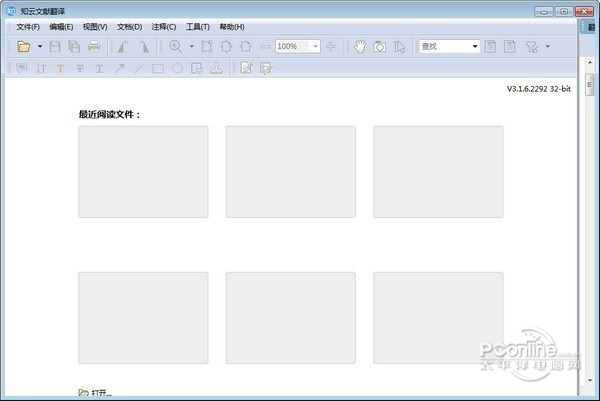Click the Fit Page icon

click(x=226, y=47)
